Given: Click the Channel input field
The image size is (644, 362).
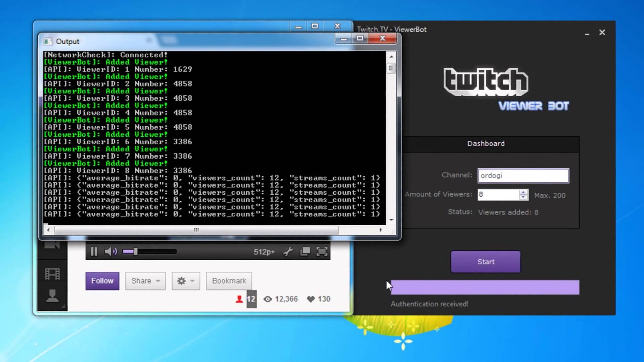Looking at the screenshot, I should 523,176.
